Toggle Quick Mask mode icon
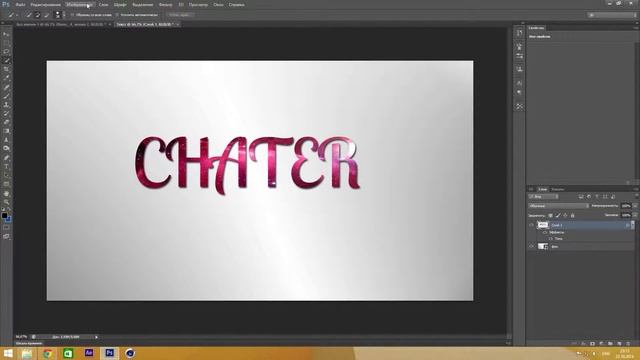Viewport: 640px width, 360px height. tap(6, 228)
